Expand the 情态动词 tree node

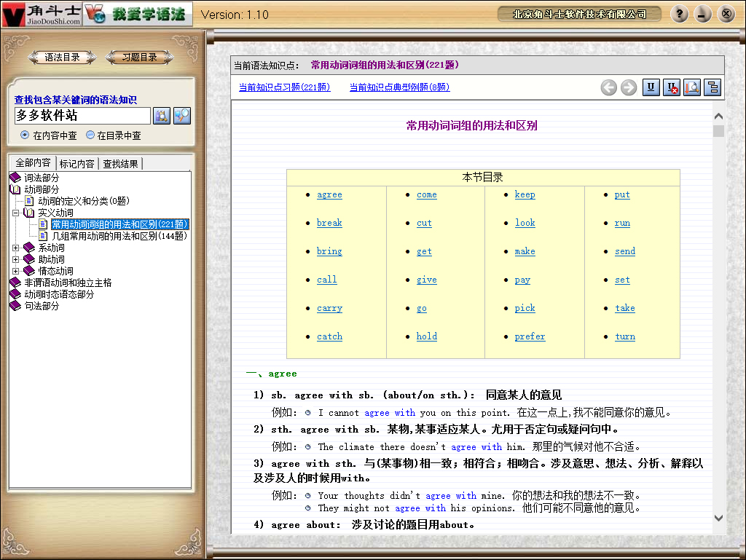tap(16, 271)
